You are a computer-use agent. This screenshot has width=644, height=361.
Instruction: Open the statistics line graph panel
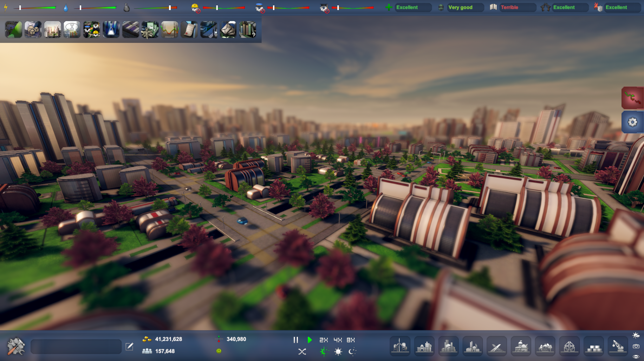click(x=170, y=29)
